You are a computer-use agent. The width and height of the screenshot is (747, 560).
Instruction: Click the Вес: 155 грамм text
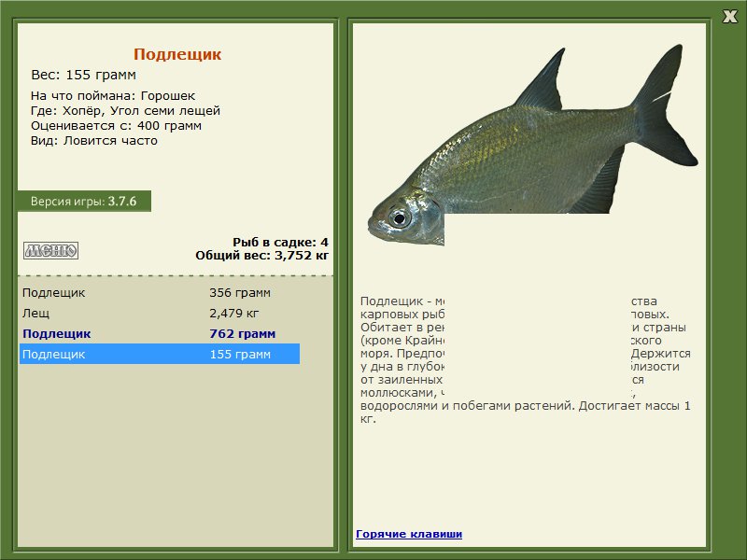click(x=84, y=75)
